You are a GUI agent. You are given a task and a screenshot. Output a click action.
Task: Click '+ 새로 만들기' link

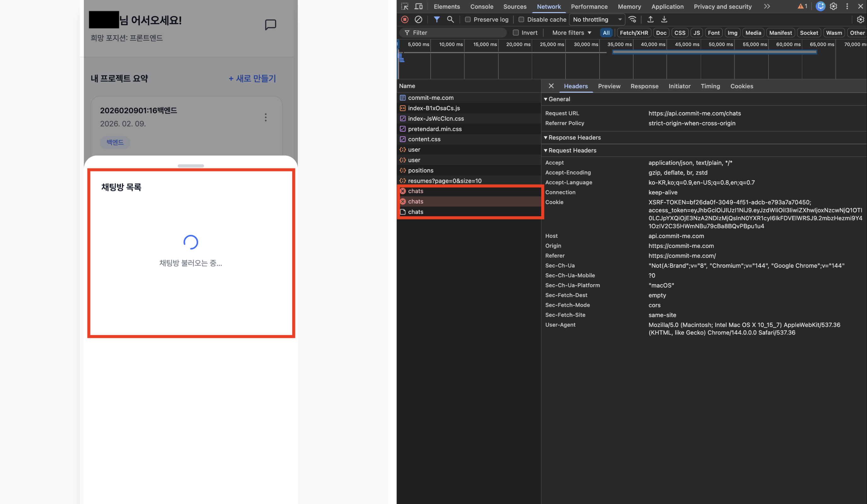point(252,78)
